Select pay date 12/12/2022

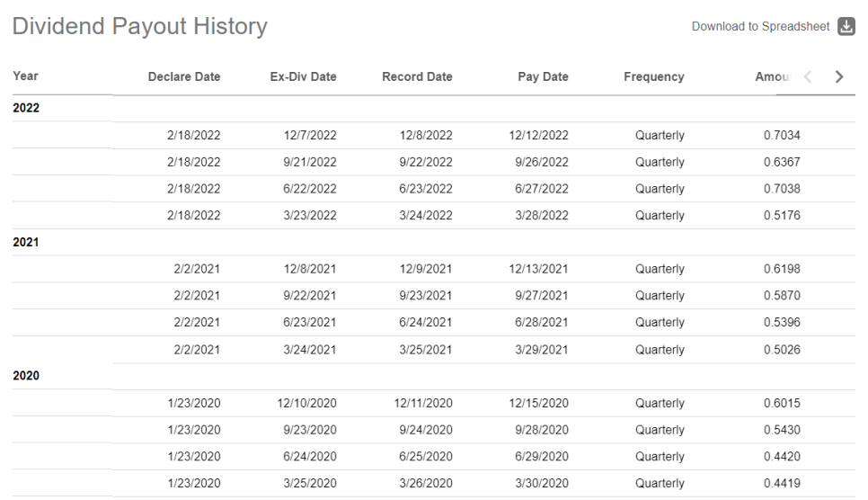pyautogui.click(x=538, y=135)
